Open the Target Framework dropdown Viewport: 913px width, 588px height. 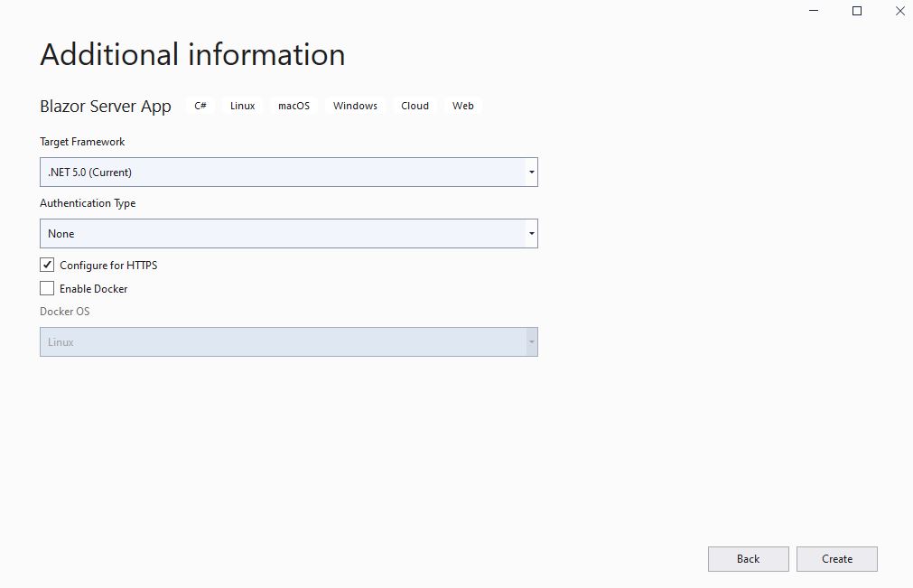tap(289, 173)
